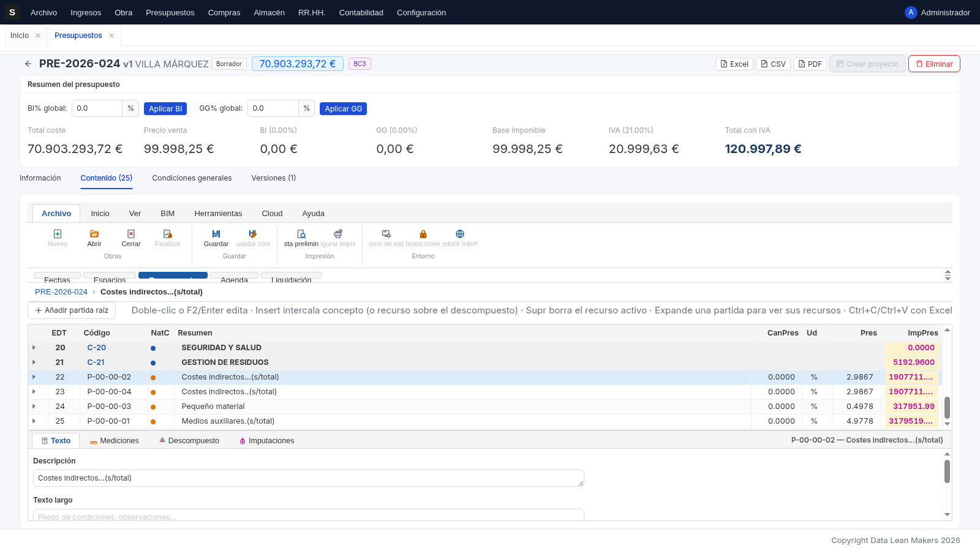Click the Restricciones padlock icon

[423, 234]
